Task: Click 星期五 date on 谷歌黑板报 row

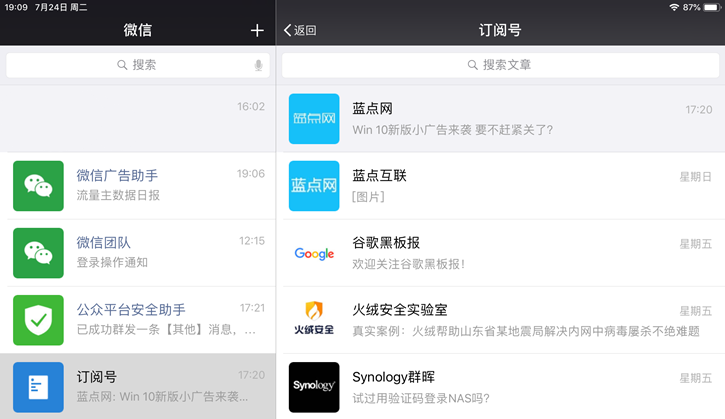Action: click(x=695, y=244)
